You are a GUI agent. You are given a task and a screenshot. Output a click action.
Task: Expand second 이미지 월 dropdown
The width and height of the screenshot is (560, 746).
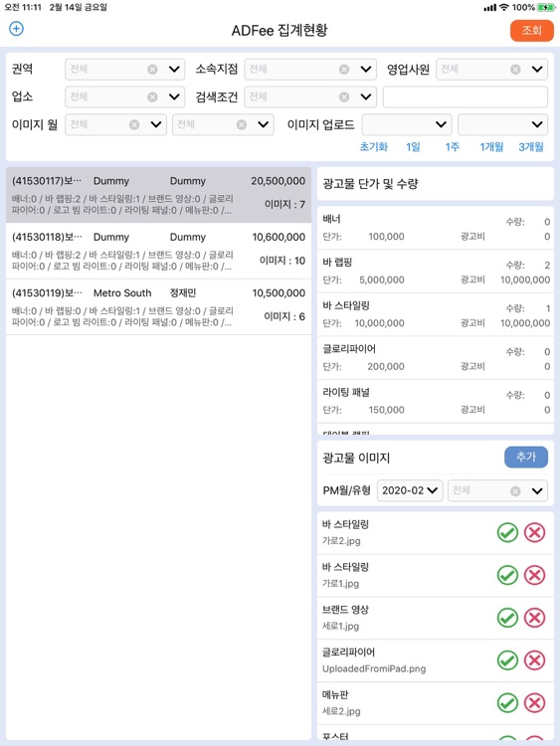(264, 124)
